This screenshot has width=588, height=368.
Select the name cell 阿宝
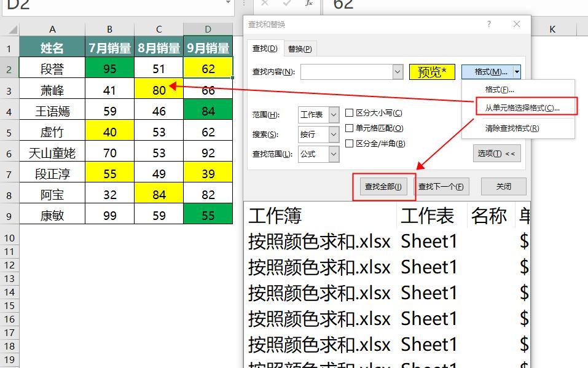52,194
